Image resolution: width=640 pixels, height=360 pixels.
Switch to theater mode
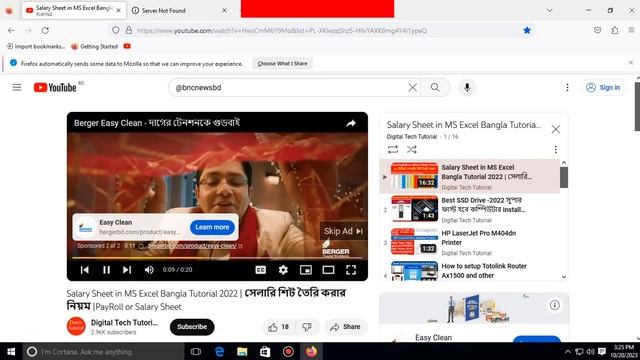coord(328,270)
